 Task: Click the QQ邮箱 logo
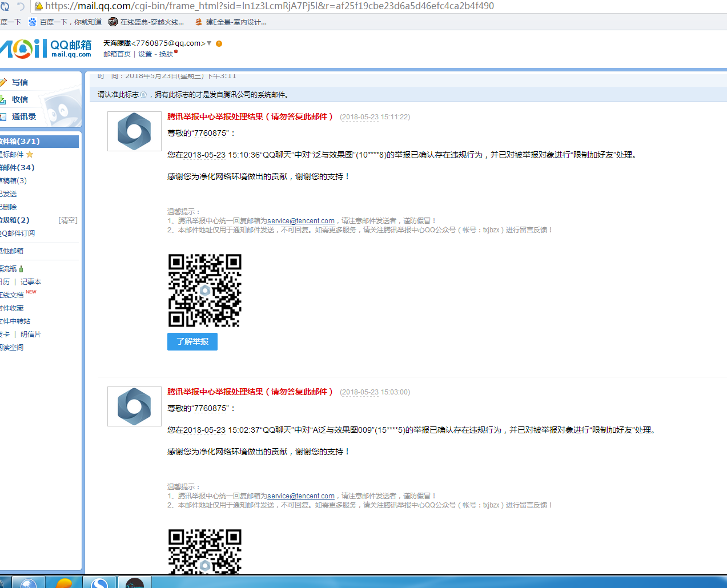[46, 49]
